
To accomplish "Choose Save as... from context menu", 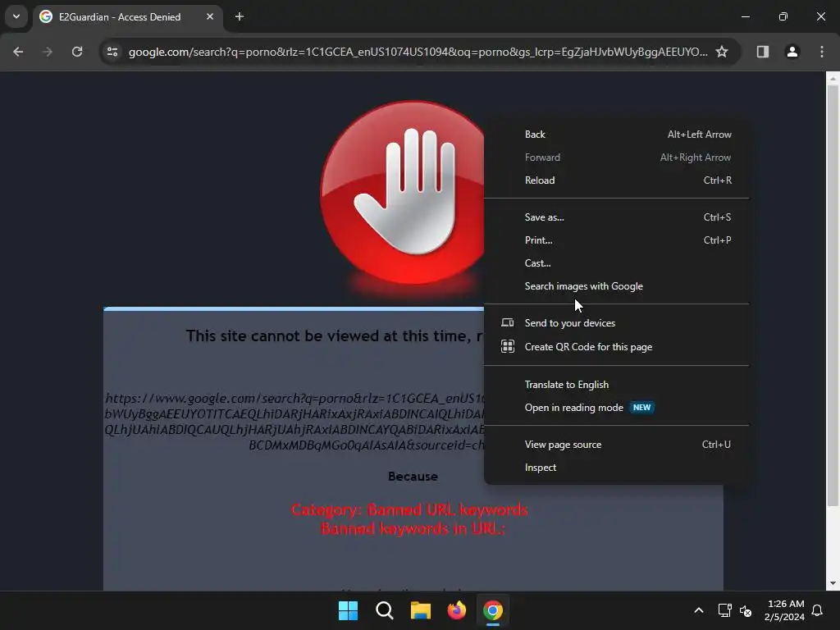I will point(617,217).
